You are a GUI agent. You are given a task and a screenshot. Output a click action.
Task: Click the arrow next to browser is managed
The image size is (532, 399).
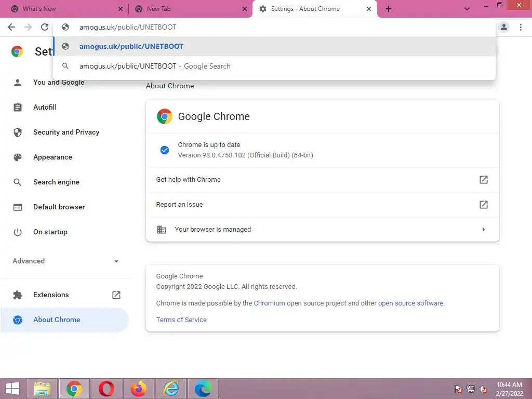(484, 230)
